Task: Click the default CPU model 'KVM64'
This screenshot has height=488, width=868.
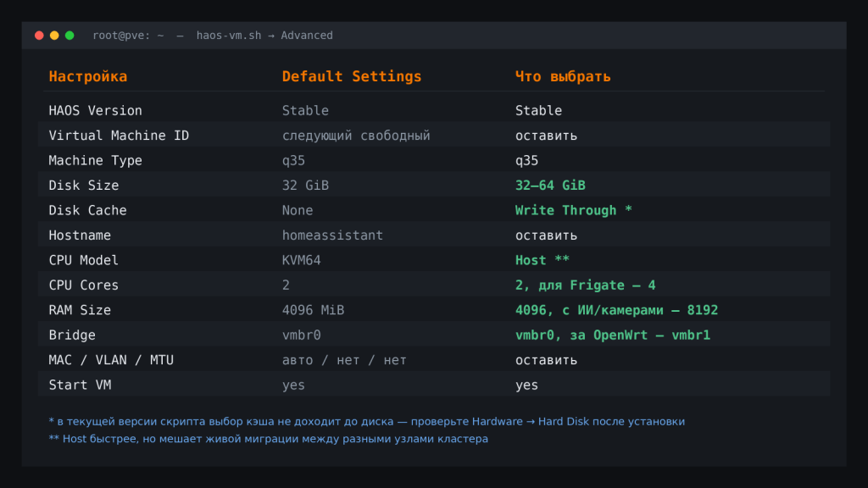Action: [301, 260]
